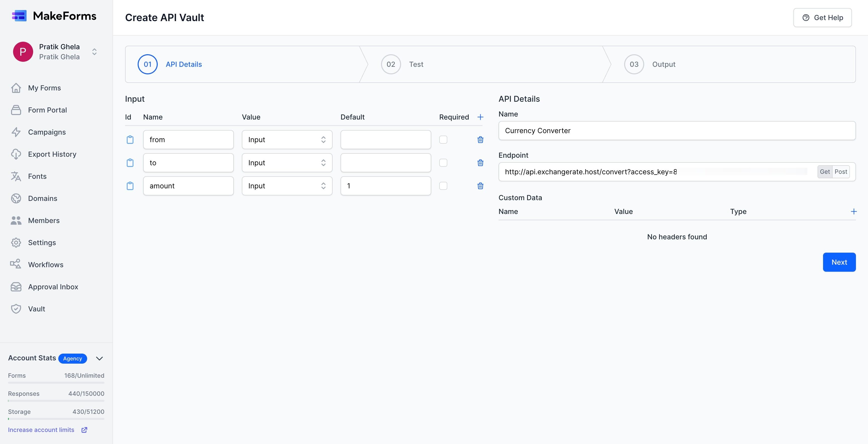Expand the Pratik Ghela account switcher
Screen dimensions: 868x444
(94, 51)
